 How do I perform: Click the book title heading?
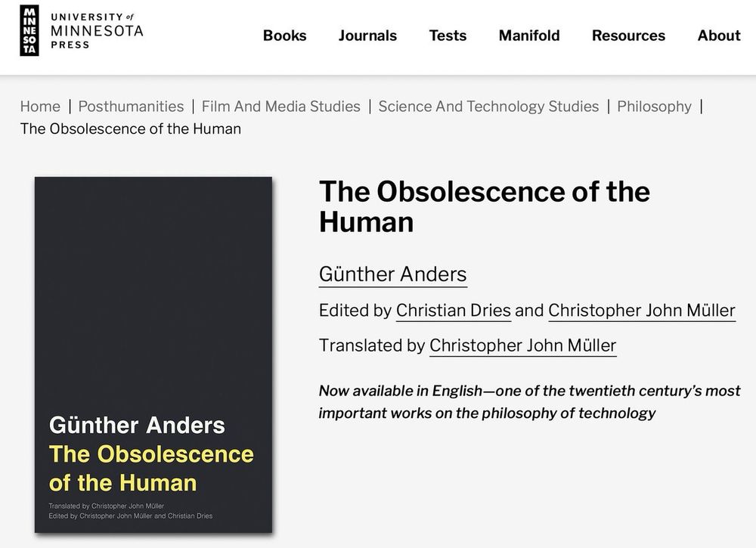pos(484,206)
